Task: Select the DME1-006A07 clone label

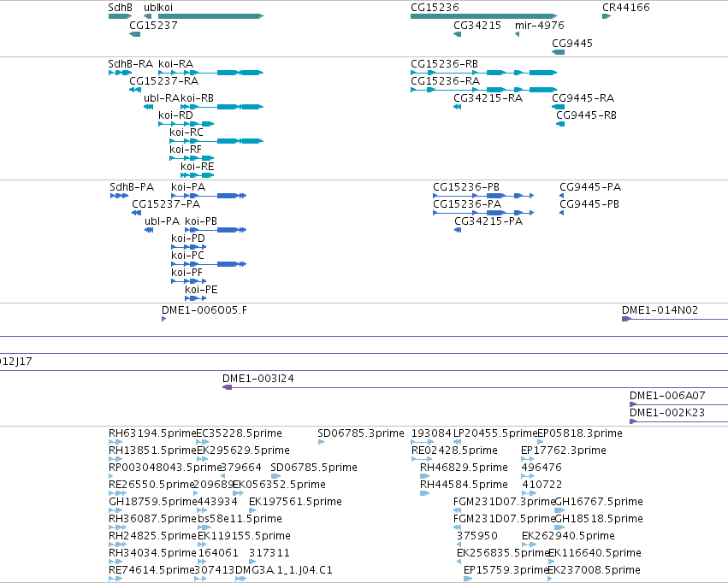Action: [x=667, y=396]
